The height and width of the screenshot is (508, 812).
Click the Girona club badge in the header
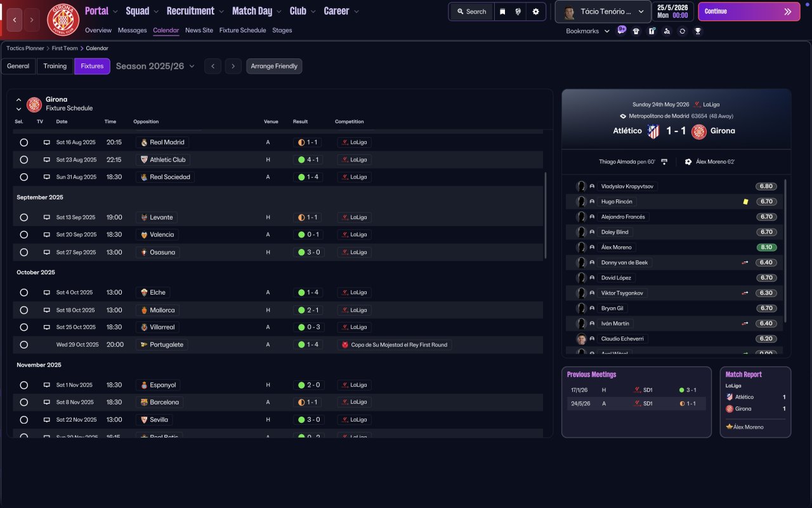point(63,20)
